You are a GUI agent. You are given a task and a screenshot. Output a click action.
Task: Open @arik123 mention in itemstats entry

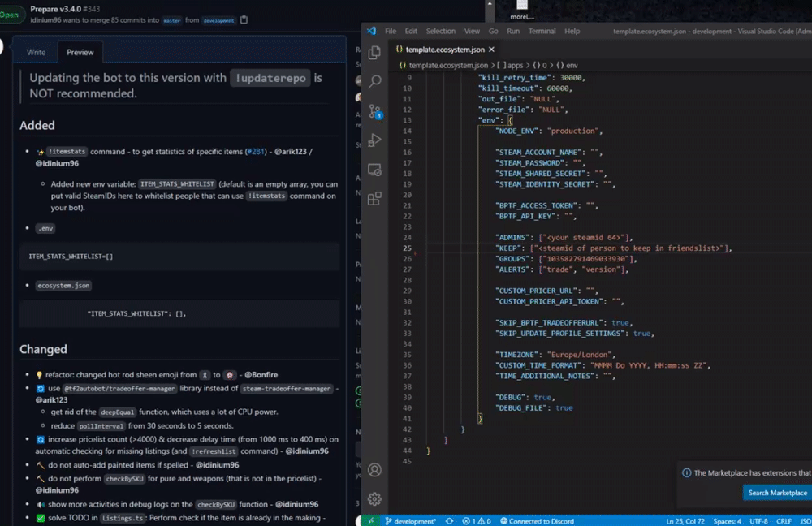click(x=290, y=152)
